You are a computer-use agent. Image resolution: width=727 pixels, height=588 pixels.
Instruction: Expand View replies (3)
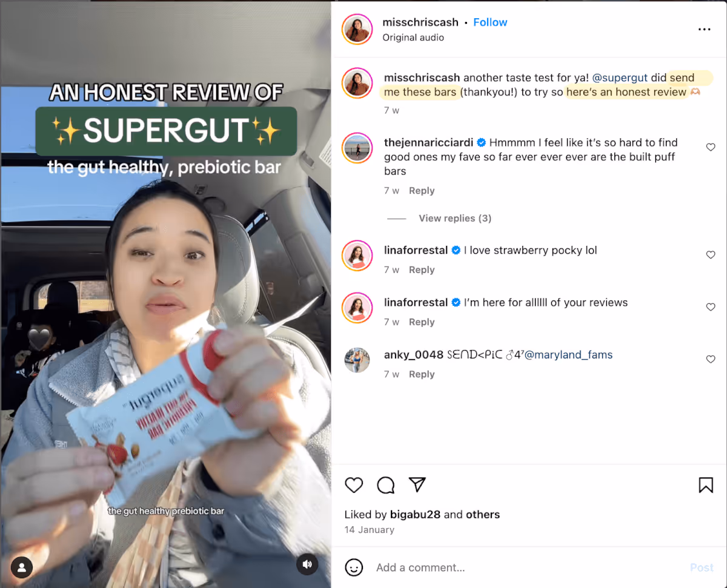(x=455, y=218)
